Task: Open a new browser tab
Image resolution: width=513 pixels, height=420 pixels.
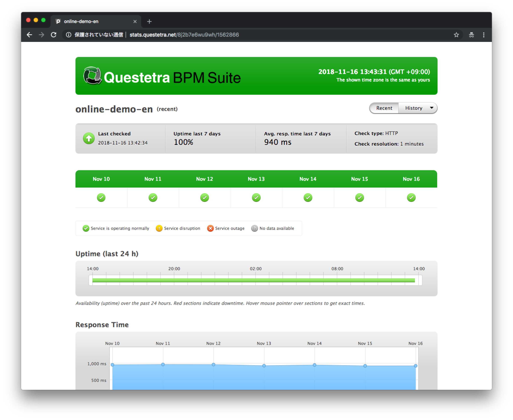Action: [x=149, y=22]
